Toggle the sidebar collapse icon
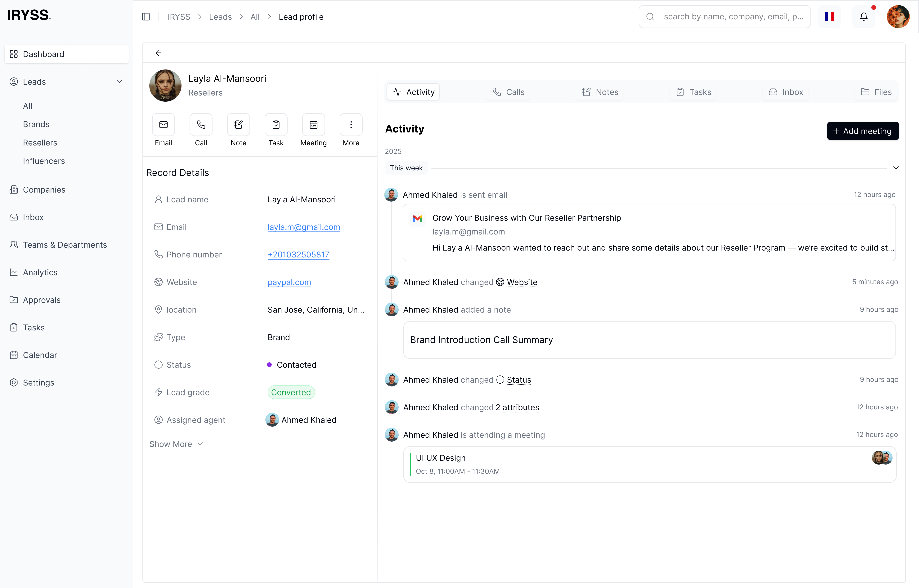 [x=146, y=17]
